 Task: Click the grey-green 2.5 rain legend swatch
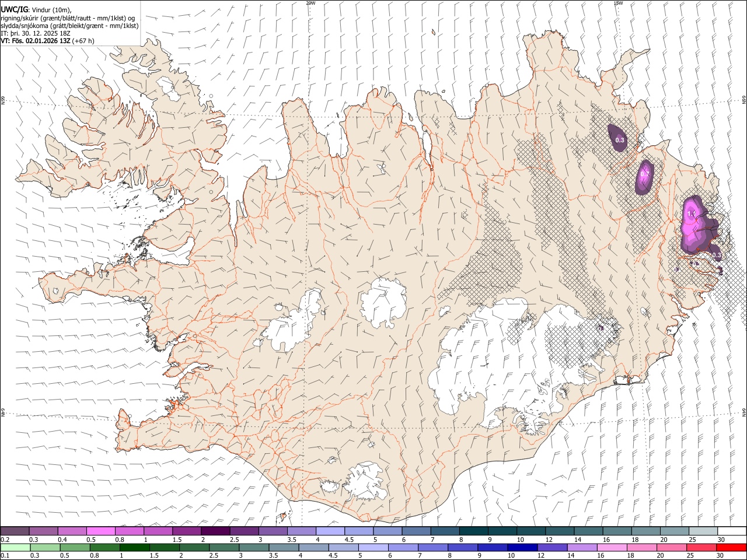pyautogui.click(x=224, y=547)
